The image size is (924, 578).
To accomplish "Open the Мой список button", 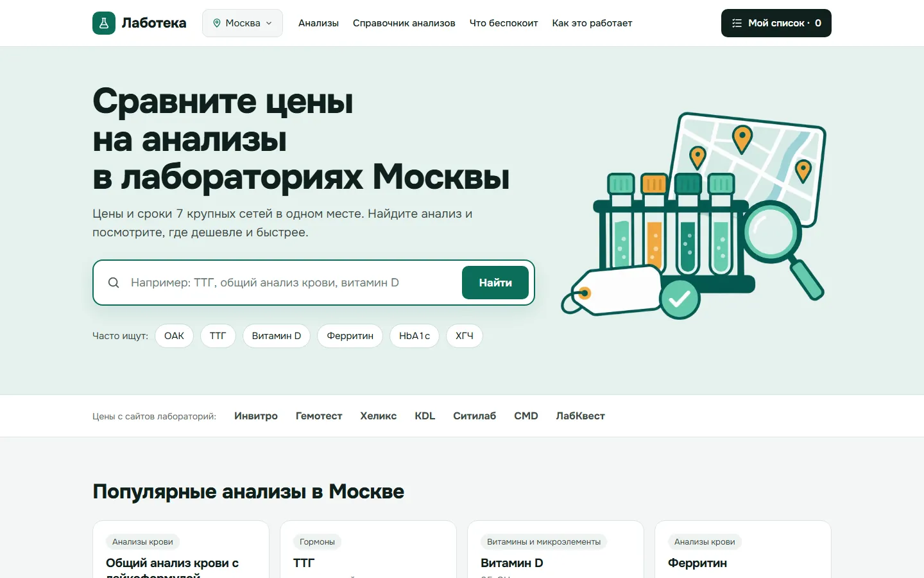I will (776, 23).
